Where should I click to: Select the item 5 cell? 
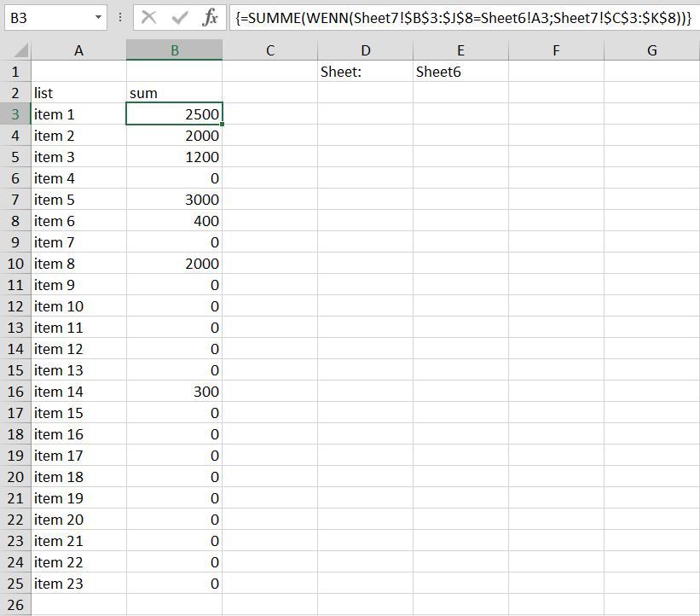pos(78,199)
